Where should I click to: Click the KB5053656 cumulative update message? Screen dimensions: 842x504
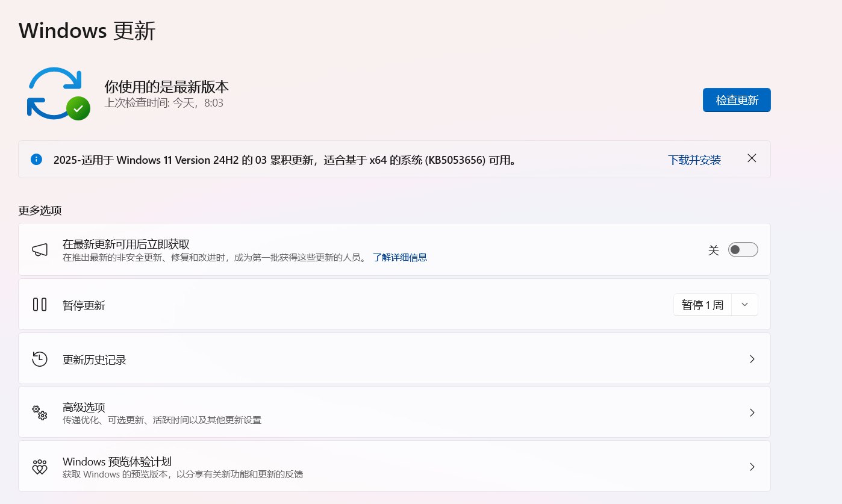pyautogui.click(x=285, y=160)
